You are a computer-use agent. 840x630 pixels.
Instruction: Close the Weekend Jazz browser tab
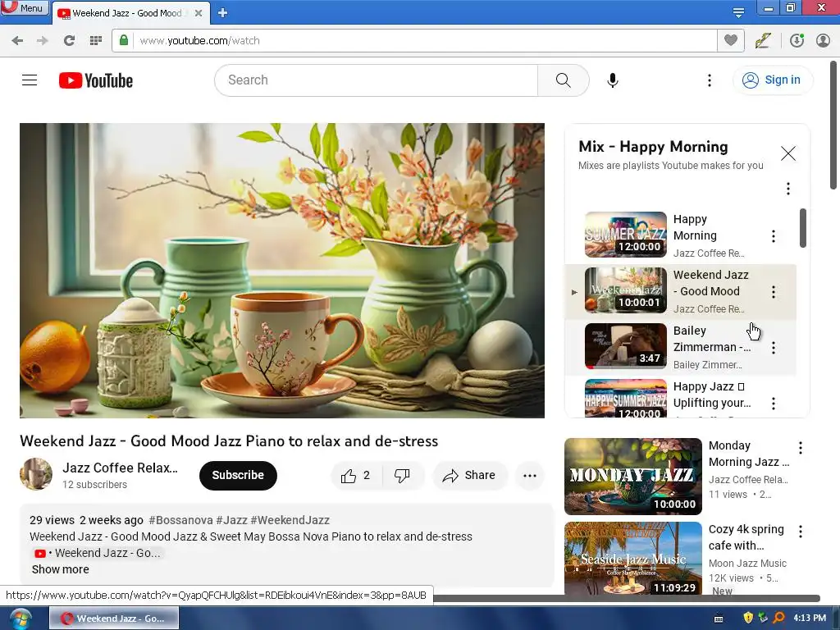[199, 13]
